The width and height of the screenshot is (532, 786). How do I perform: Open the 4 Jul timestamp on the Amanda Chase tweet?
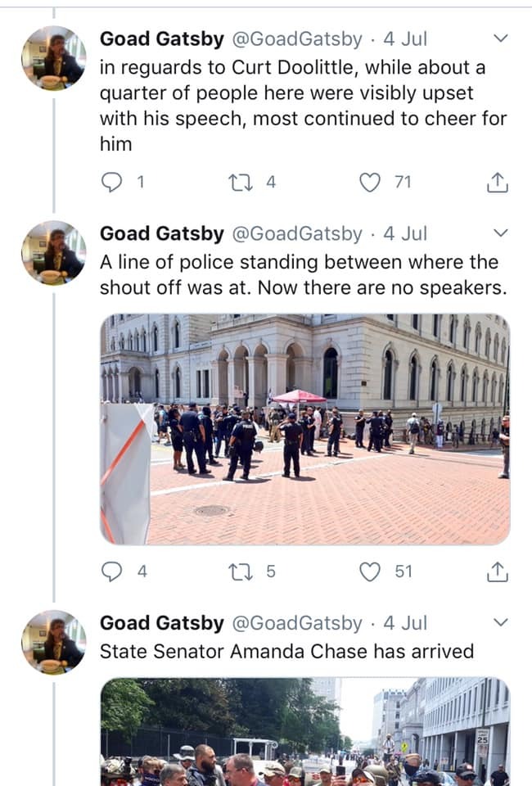[x=405, y=623]
